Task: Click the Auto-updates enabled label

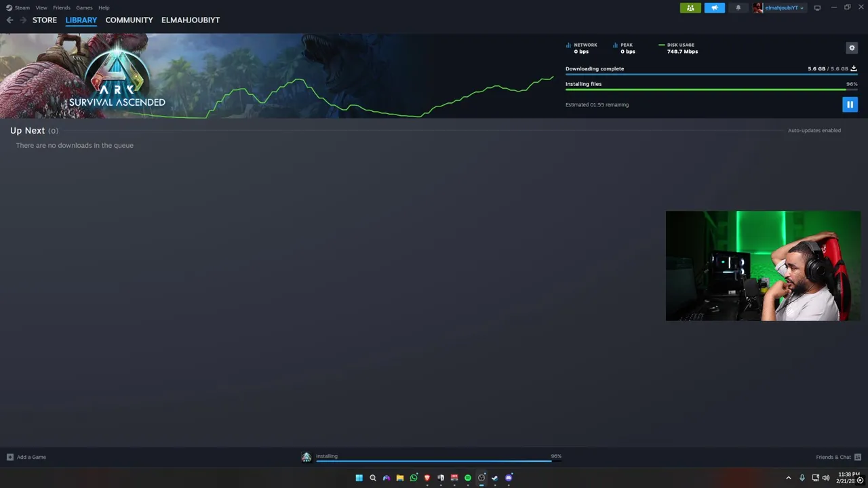Action: [814, 130]
